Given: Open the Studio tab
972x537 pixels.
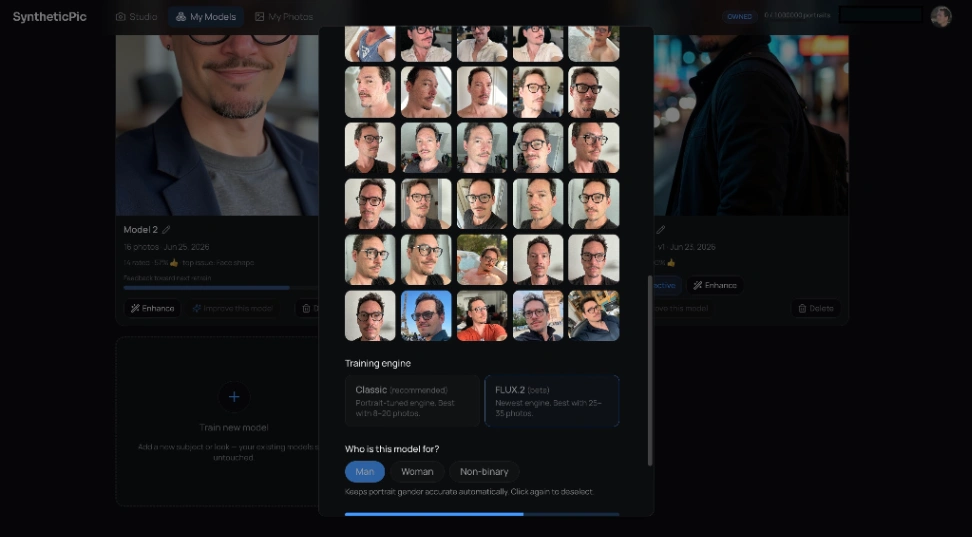Looking at the screenshot, I should tap(136, 17).
